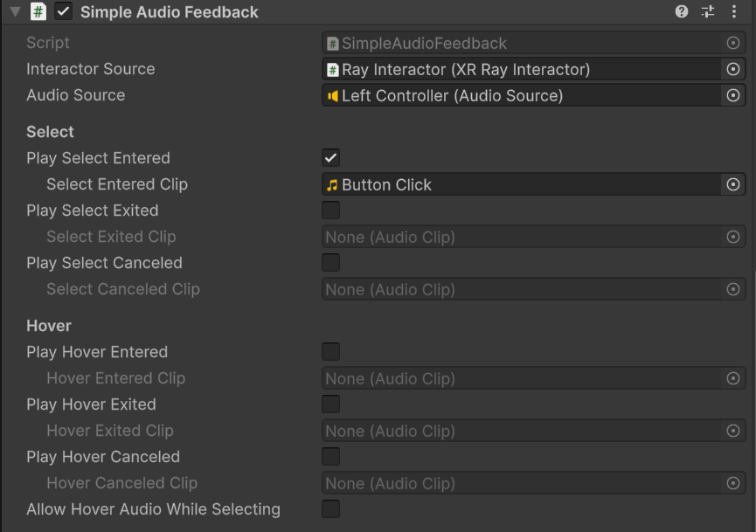Viewport: 756px width, 532px height.
Task: Click the music note icon on Button Click clip
Action: [331, 184]
